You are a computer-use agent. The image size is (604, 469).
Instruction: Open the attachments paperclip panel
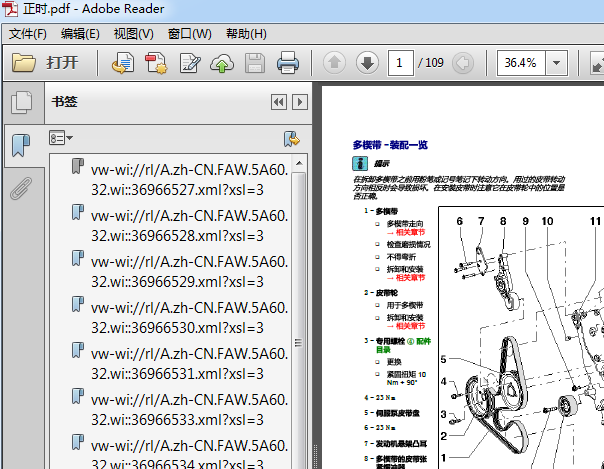[21, 188]
